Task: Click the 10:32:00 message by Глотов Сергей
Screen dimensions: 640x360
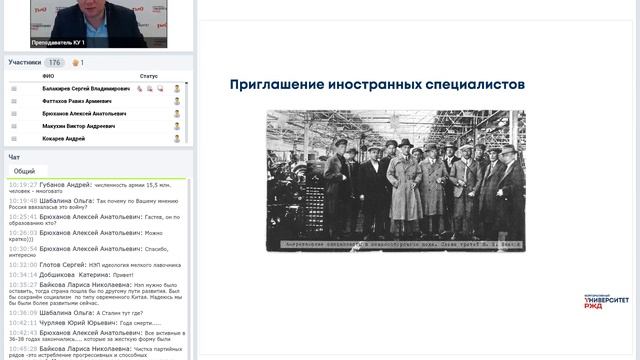Action: (95, 265)
